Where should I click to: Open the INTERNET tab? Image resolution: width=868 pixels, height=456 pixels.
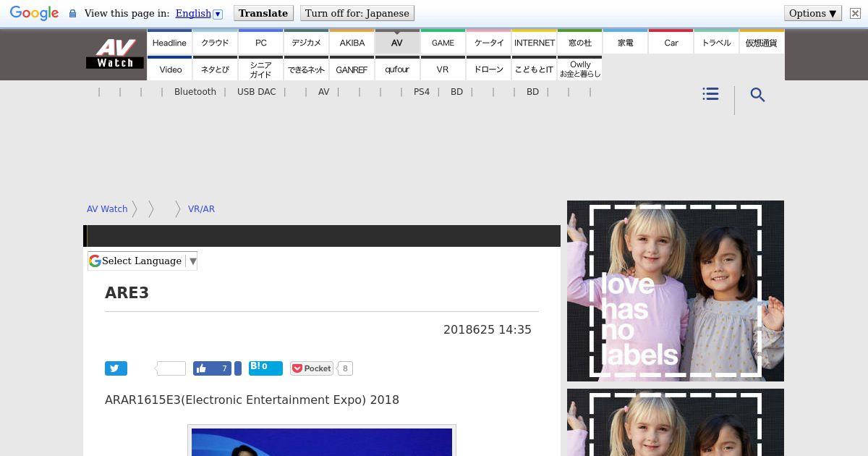[x=534, y=42]
